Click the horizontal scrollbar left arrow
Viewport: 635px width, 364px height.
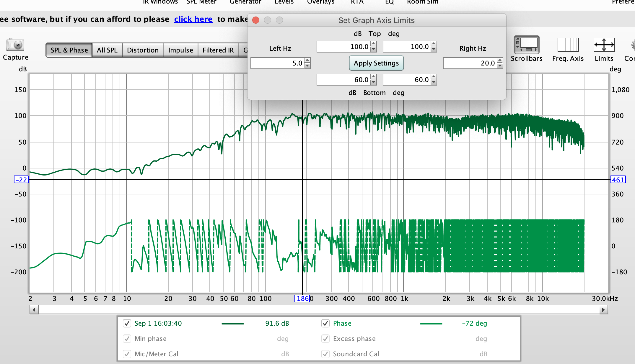(x=34, y=310)
